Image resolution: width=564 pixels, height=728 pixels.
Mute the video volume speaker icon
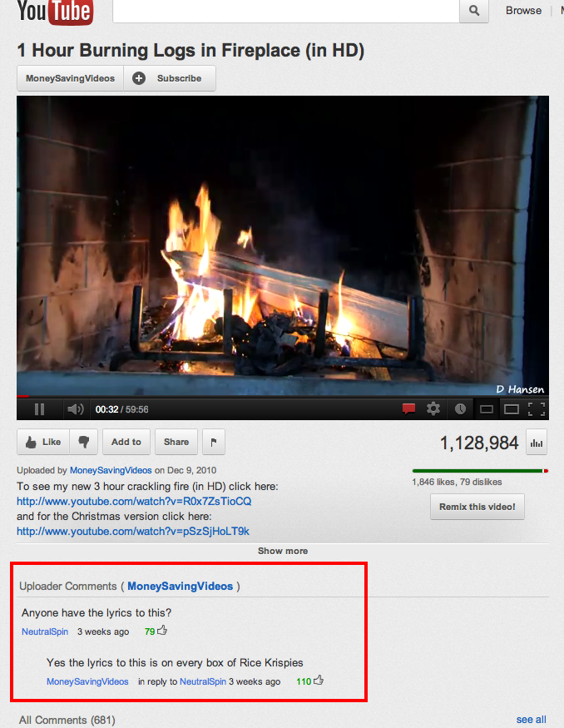click(75, 409)
